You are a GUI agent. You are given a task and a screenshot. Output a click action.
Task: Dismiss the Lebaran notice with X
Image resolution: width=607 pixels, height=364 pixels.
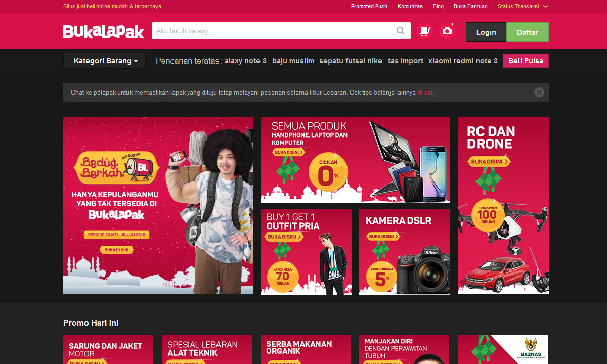(x=539, y=93)
